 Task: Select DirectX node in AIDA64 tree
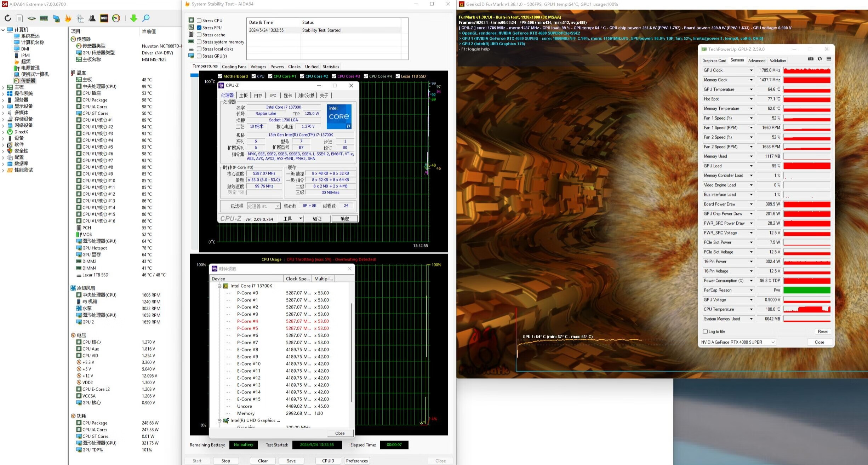(21, 132)
